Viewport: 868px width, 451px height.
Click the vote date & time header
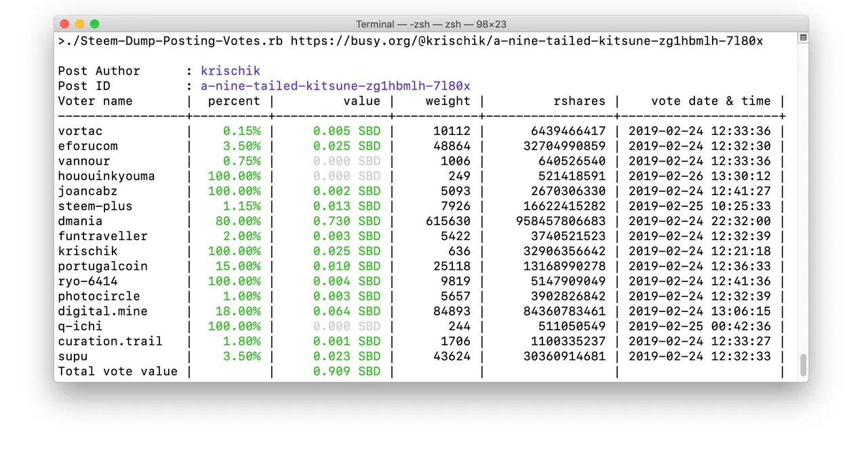point(711,101)
